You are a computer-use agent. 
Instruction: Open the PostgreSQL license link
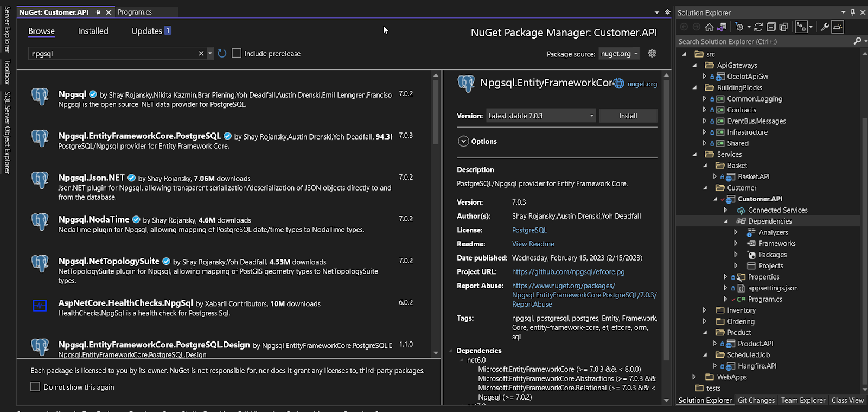click(529, 230)
